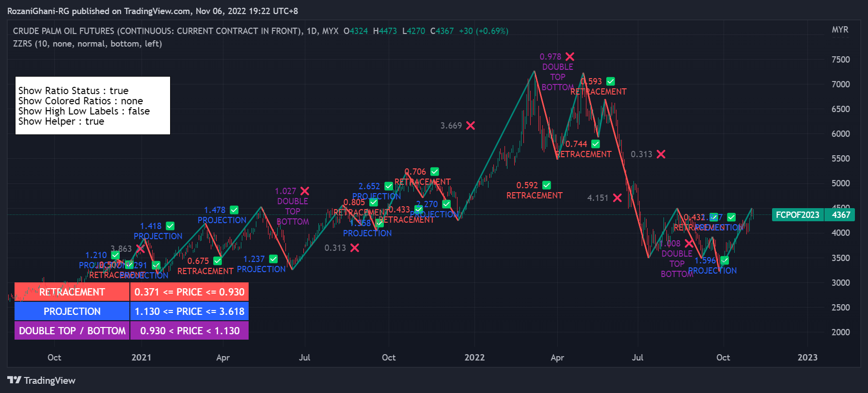Click the 'Show Helper : true' line
868x393 pixels.
[x=61, y=121]
